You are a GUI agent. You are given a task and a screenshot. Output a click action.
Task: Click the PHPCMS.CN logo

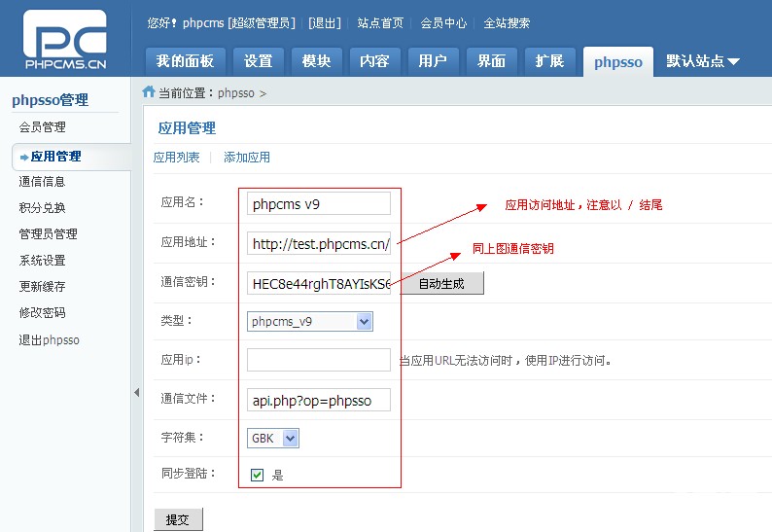65,40
